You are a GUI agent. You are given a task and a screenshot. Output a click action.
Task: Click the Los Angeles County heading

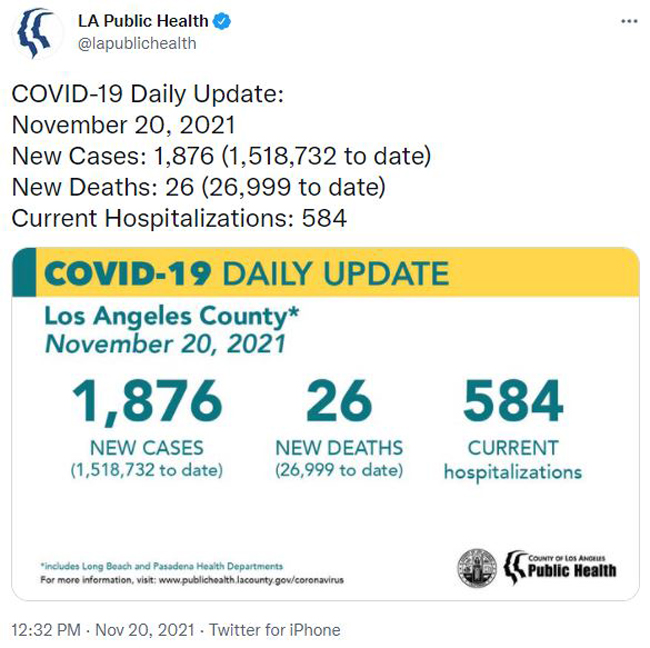click(x=171, y=317)
